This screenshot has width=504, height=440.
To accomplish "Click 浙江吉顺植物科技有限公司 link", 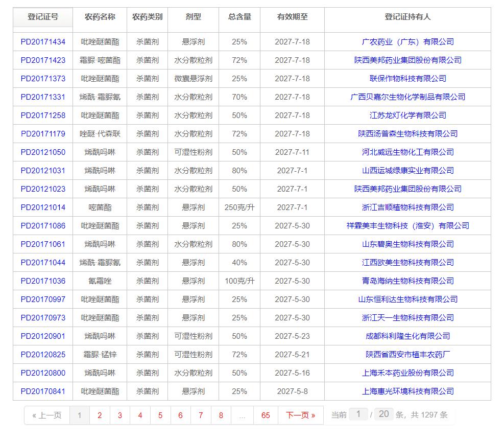I will point(407,207).
